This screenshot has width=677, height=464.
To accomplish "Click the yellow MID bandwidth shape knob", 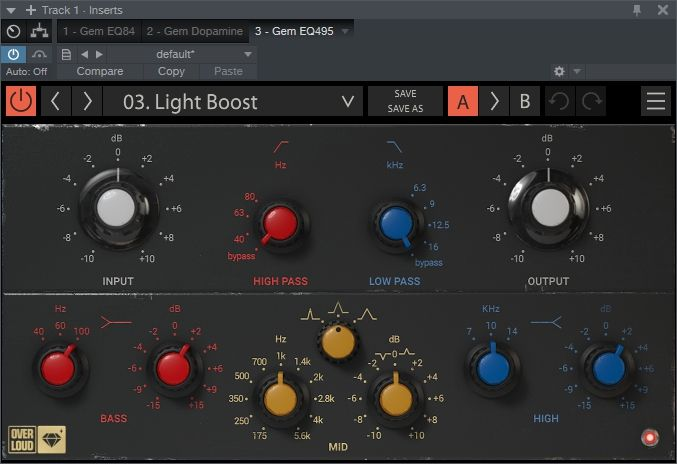I will (338, 342).
